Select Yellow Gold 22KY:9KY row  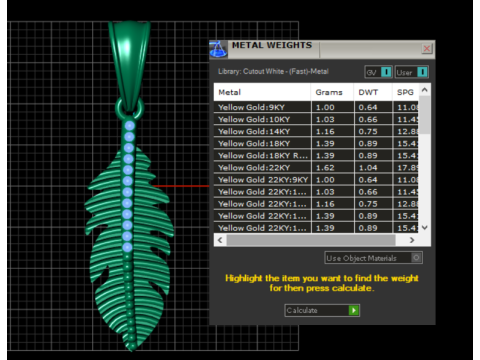tap(316, 180)
